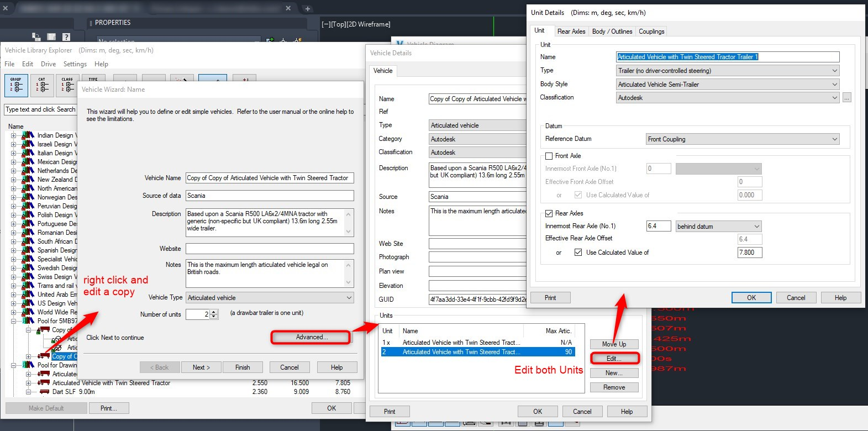
Task: Click the Indian Design vehicle library icon
Action: (x=28, y=135)
